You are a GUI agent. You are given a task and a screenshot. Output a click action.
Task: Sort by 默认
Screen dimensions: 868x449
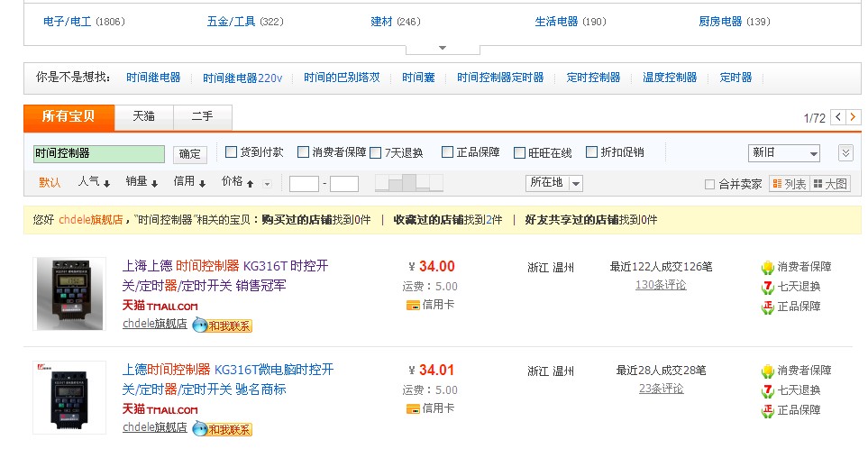[x=50, y=182]
